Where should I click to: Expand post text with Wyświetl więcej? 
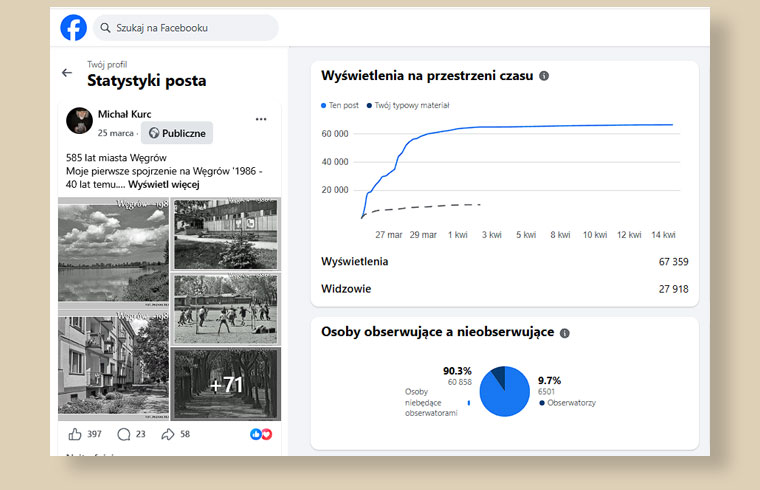coord(164,185)
